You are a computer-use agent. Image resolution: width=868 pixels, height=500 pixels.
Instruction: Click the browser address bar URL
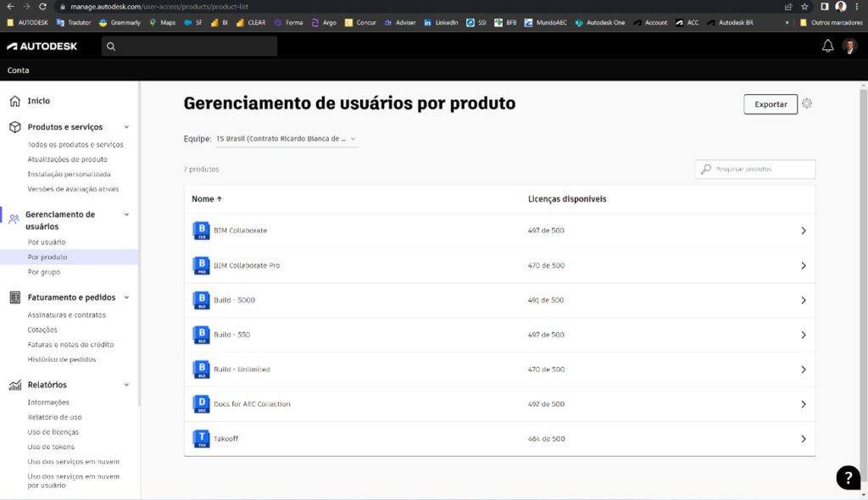[159, 7]
